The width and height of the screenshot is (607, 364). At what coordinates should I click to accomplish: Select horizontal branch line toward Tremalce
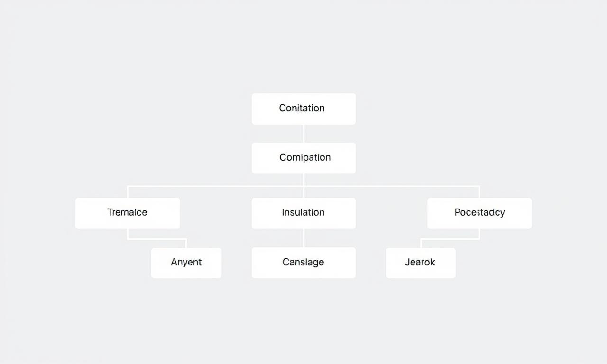click(213, 186)
